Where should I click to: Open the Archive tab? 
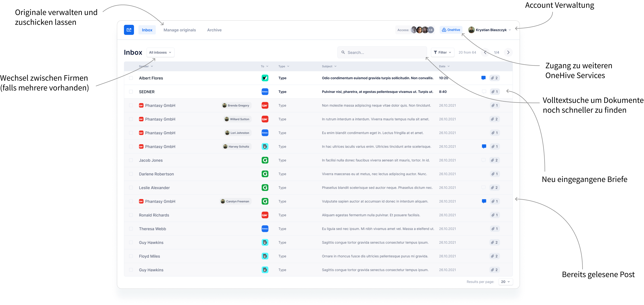point(214,30)
